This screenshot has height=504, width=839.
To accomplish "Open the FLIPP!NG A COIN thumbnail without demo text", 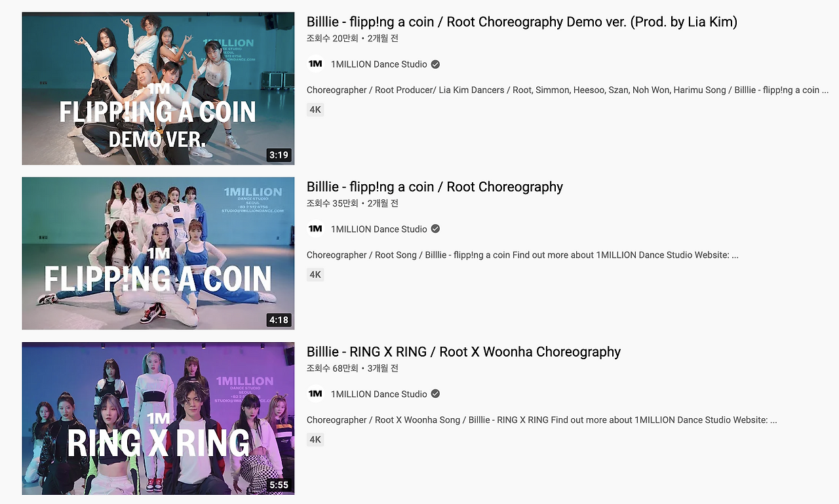I will (158, 253).
